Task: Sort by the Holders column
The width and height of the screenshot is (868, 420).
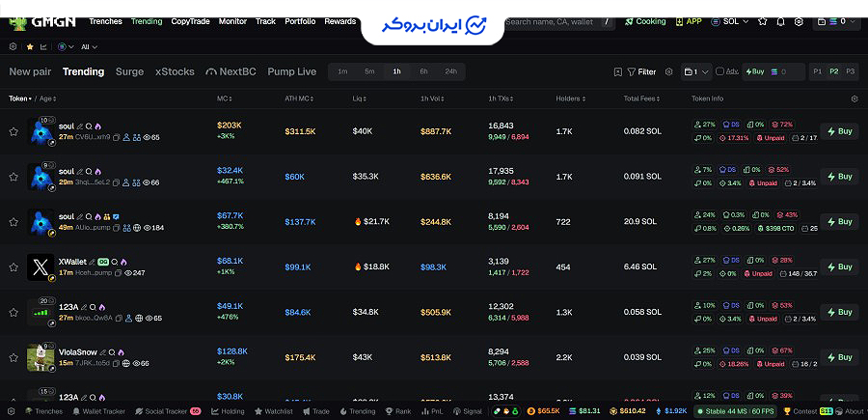Action: point(570,98)
